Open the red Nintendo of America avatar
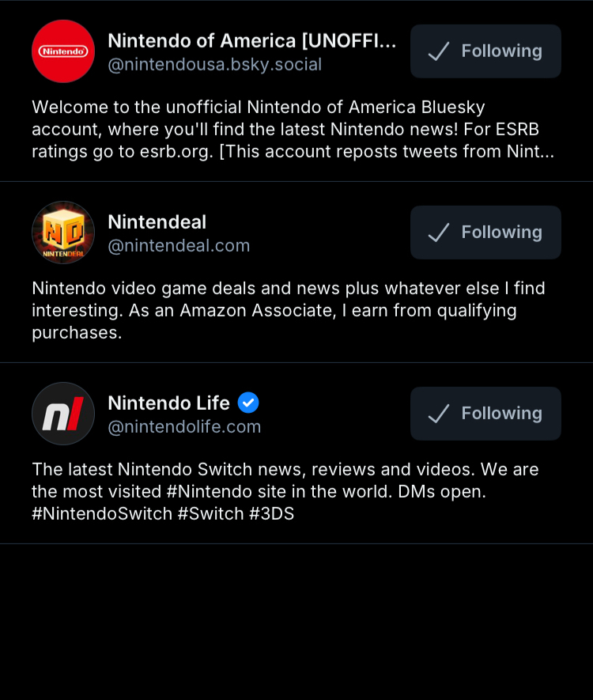 (x=63, y=51)
